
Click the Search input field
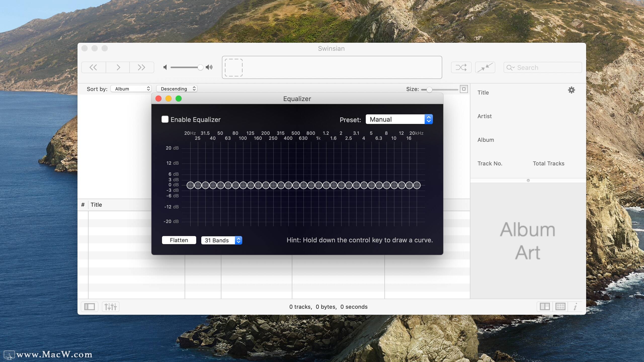tap(542, 67)
